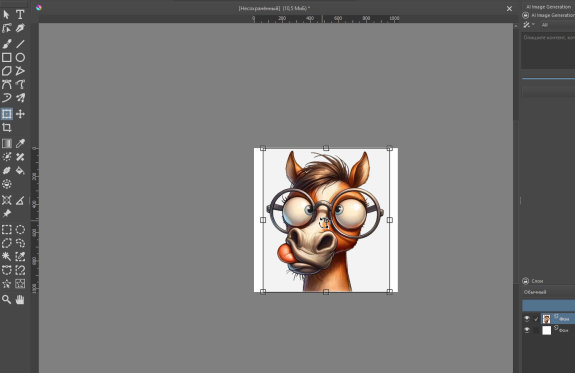575x373 pixels.
Task: Select the Elliptical Selection tool
Action: [x=20, y=230]
